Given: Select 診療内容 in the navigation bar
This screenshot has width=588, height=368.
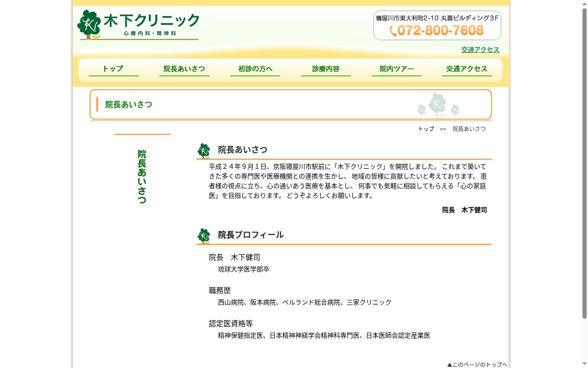Looking at the screenshot, I should coord(326,69).
